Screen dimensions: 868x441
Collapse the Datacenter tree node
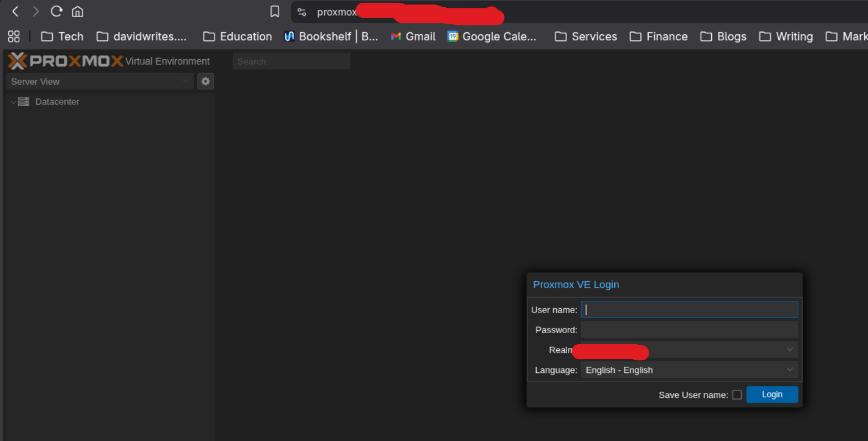tap(13, 102)
